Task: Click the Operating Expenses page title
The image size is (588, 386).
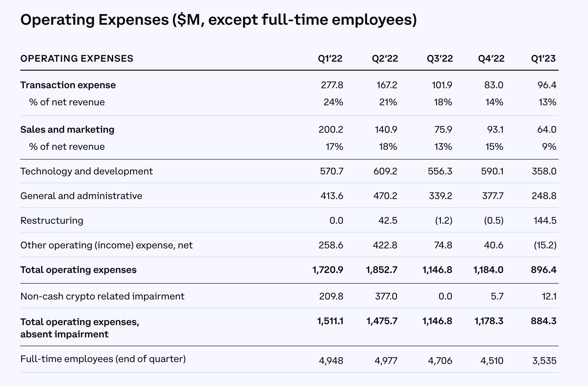Action: point(218,20)
